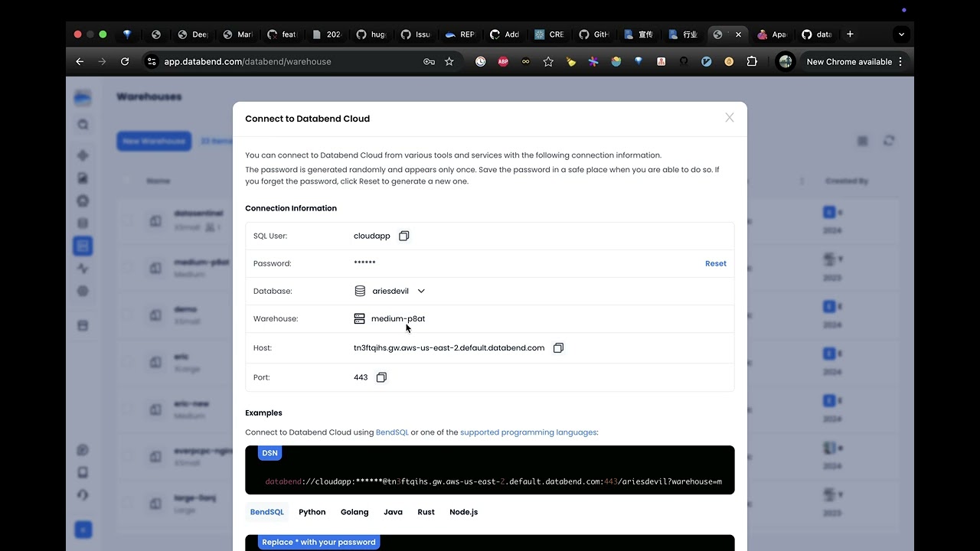Bookmark this page with star icon
The width and height of the screenshot is (980, 551).
pos(449,61)
